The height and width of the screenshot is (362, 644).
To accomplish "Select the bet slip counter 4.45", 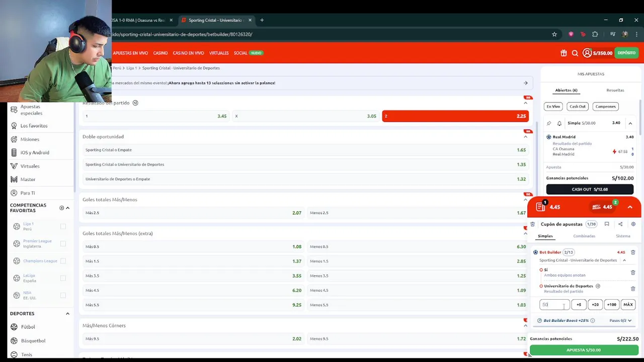I will [x=548, y=207].
